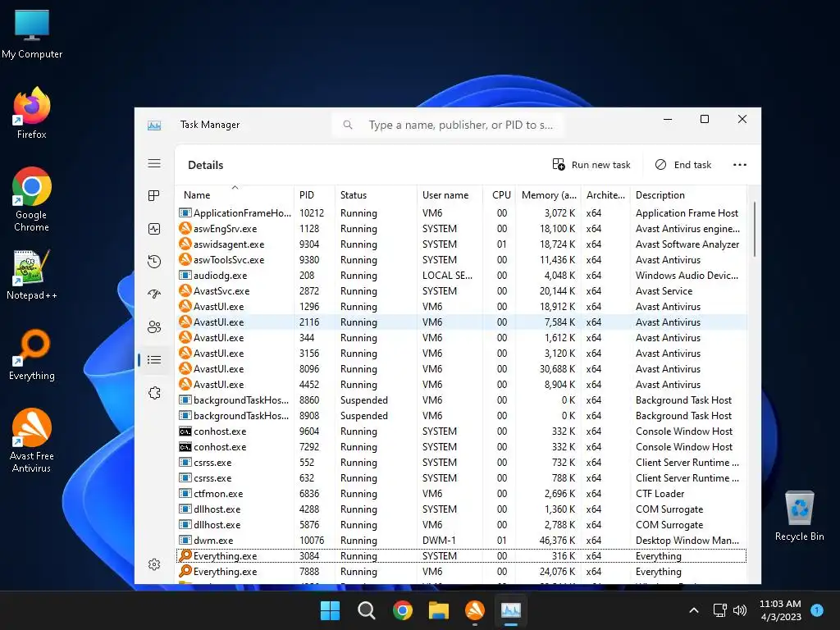The width and height of the screenshot is (840, 630).
Task: Open Avast from the taskbar
Action: (x=475, y=610)
